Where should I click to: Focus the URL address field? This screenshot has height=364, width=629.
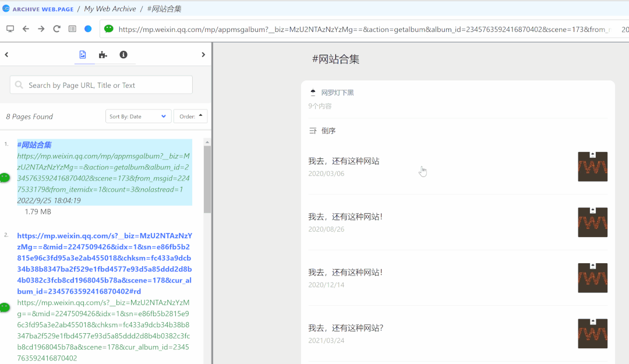pyautogui.click(x=364, y=29)
